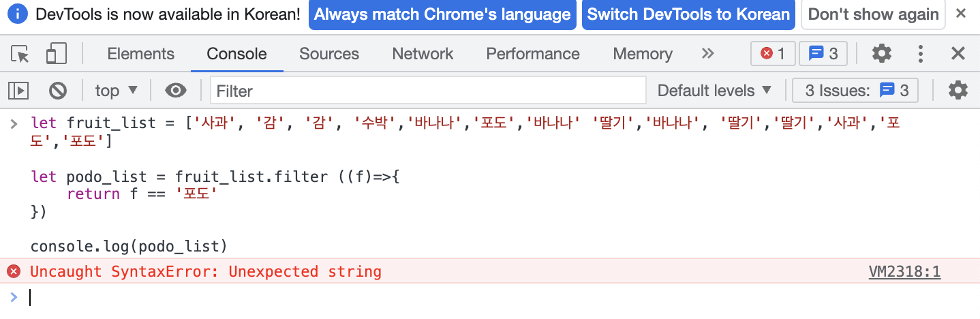Open the VM2318:1 source link
The image size is (980, 319).
pos(904,272)
